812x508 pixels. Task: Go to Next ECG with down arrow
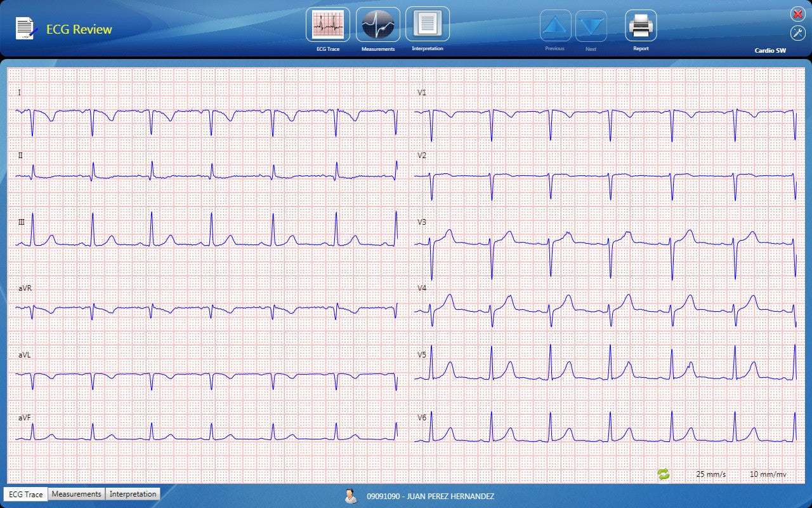[591, 26]
